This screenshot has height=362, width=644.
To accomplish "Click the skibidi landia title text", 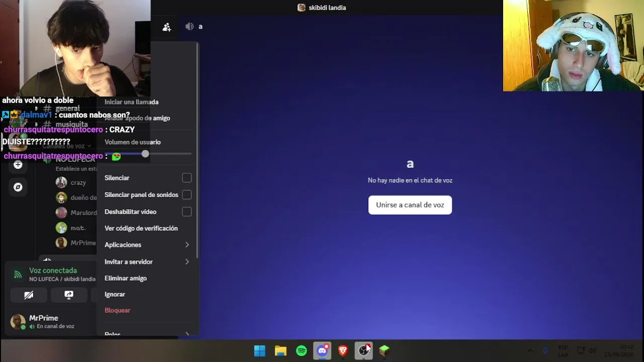I will (x=327, y=8).
